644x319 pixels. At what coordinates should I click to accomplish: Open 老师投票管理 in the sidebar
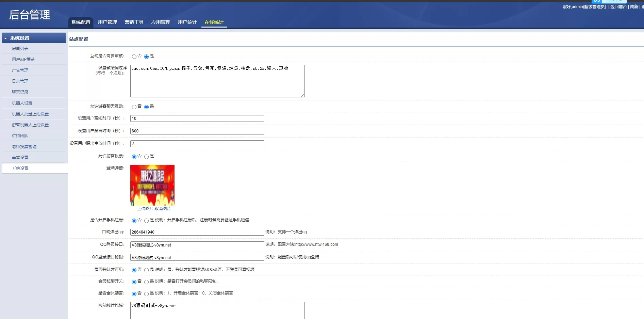coord(24,147)
